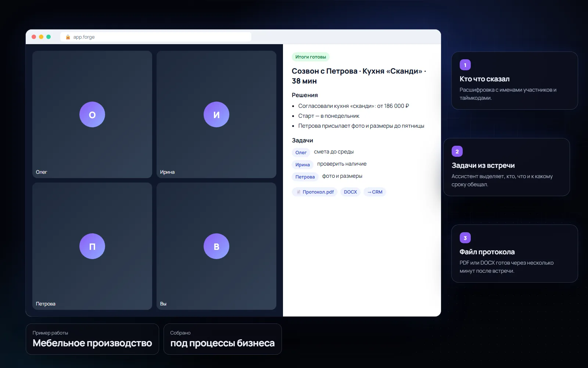588x368 pixels.
Task: Click the Мебельное производство example card
Action: pyautogui.click(x=92, y=339)
